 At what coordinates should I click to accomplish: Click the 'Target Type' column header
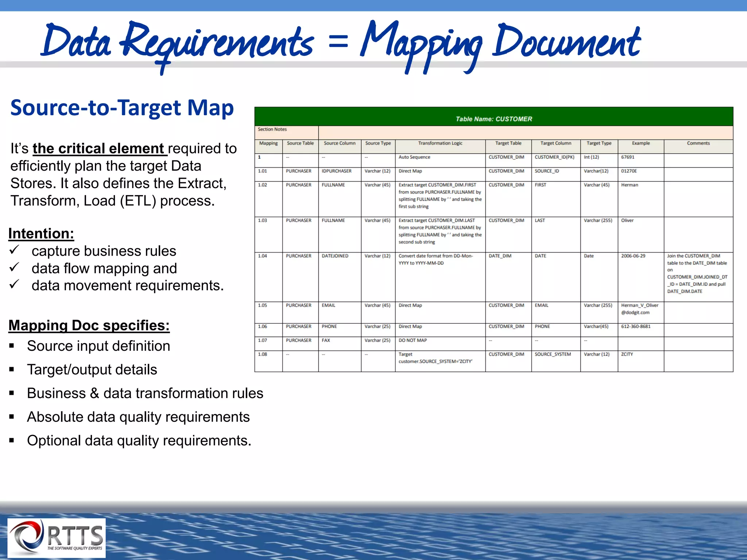(599, 146)
